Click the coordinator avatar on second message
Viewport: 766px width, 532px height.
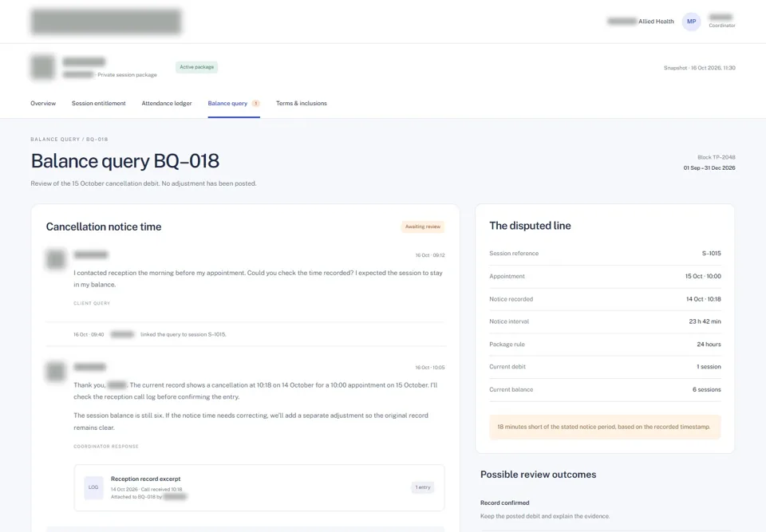click(56, 371)
